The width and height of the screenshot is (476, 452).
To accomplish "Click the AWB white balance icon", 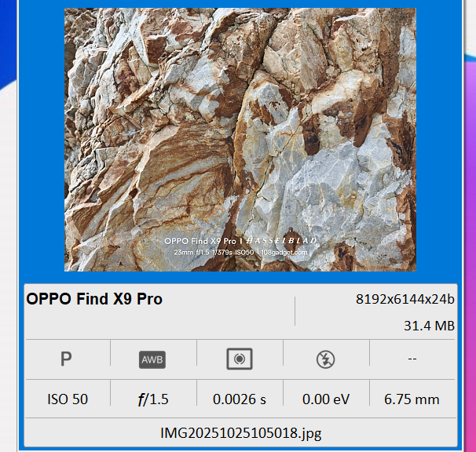I will (152, 359).
